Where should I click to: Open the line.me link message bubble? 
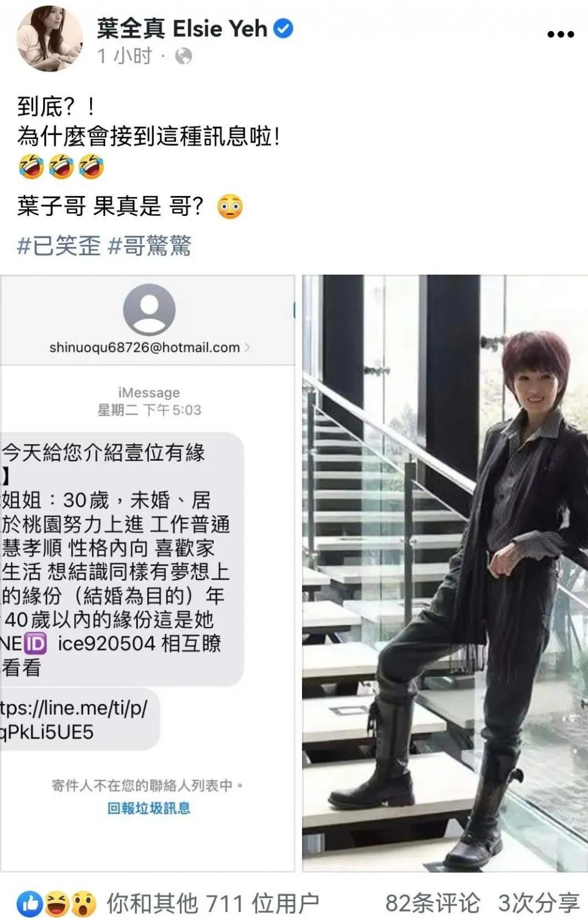79,720
